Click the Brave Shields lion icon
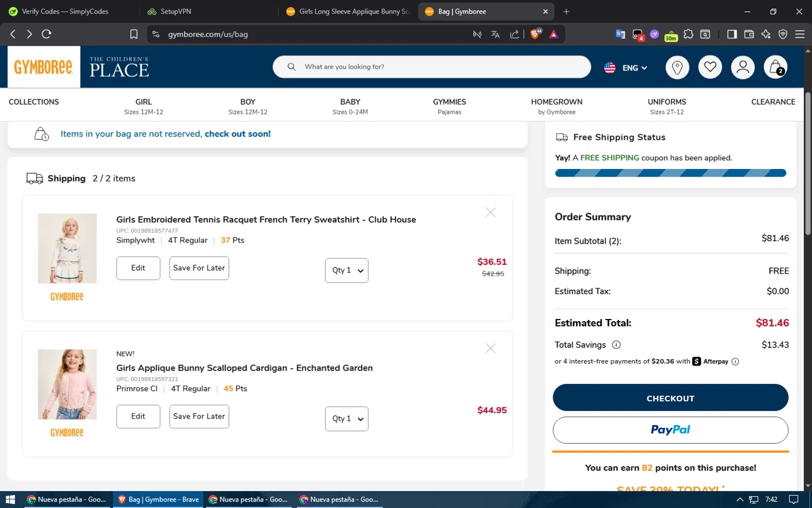 535,34
